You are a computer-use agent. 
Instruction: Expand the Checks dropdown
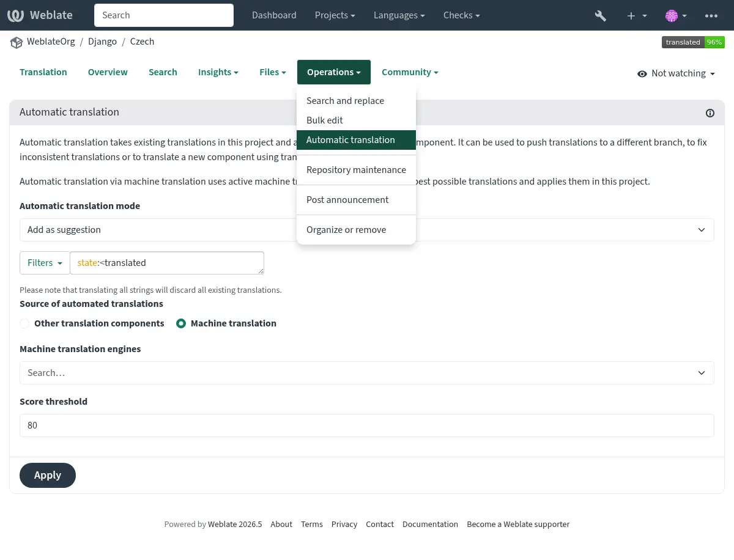point(461,15)
